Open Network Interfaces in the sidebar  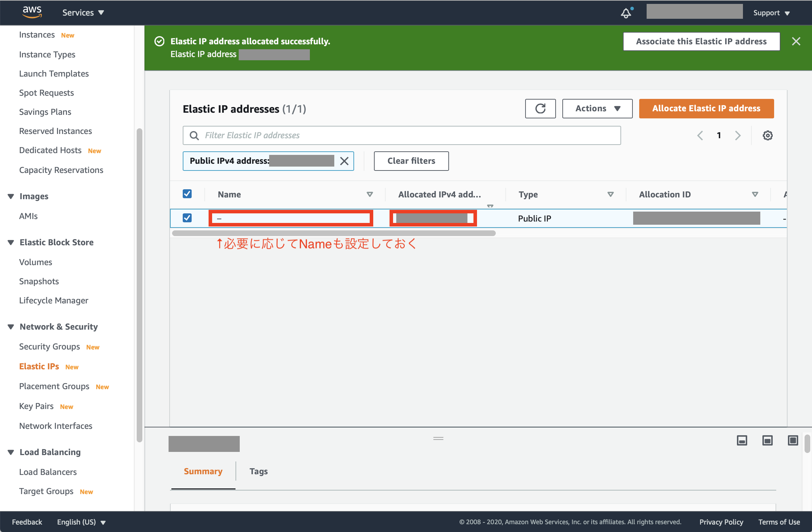pyautogui.click(x=56, y=426)
